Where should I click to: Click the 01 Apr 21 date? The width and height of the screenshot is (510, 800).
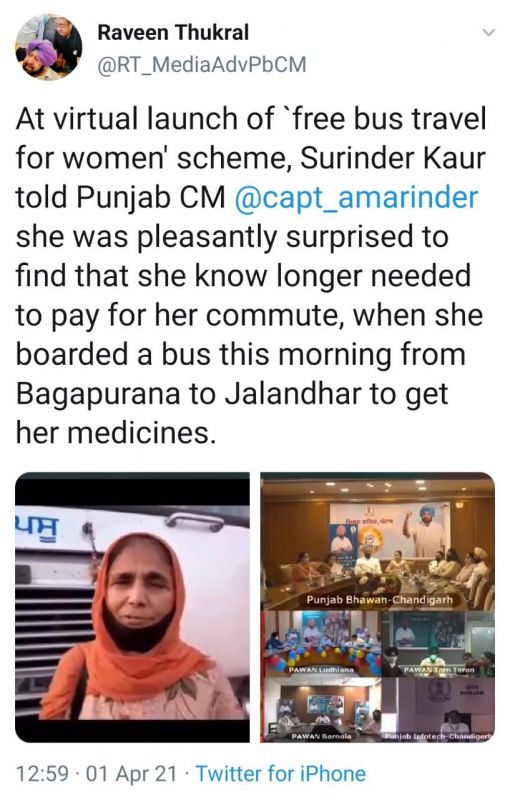pyautogui.click(x=132, y=773)
